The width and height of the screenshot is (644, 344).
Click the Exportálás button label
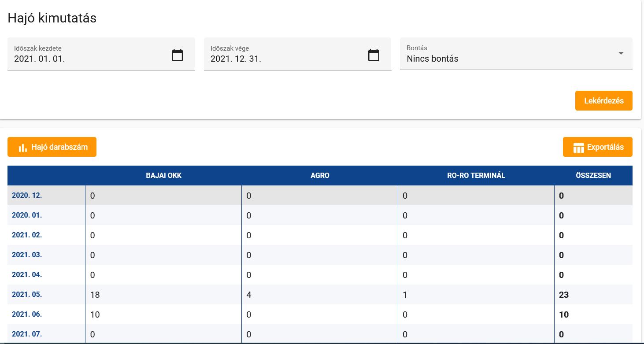click(x=605, y=147)
